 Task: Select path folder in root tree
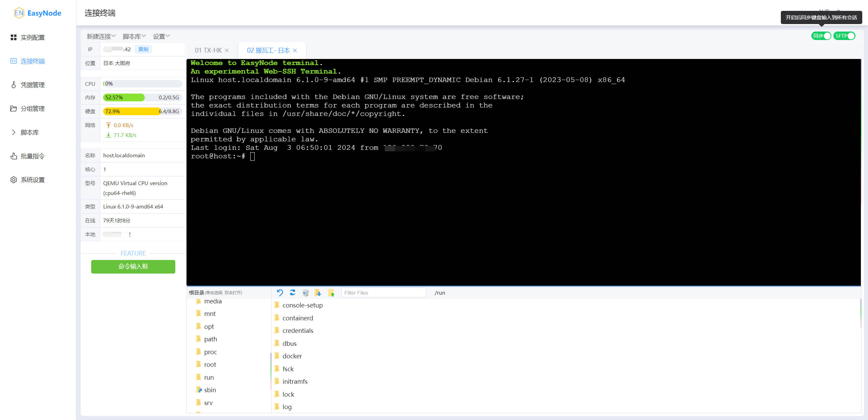[210, 339]
